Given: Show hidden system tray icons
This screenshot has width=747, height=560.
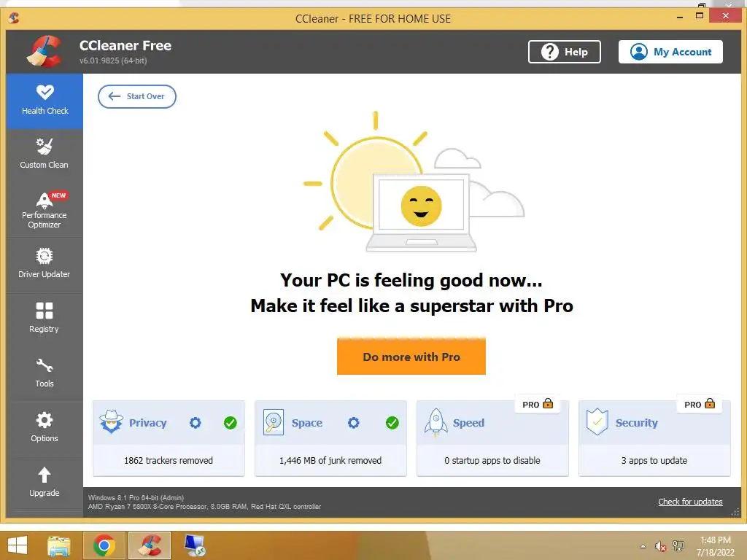Looking at the screenshot, I should pos(643,546).
